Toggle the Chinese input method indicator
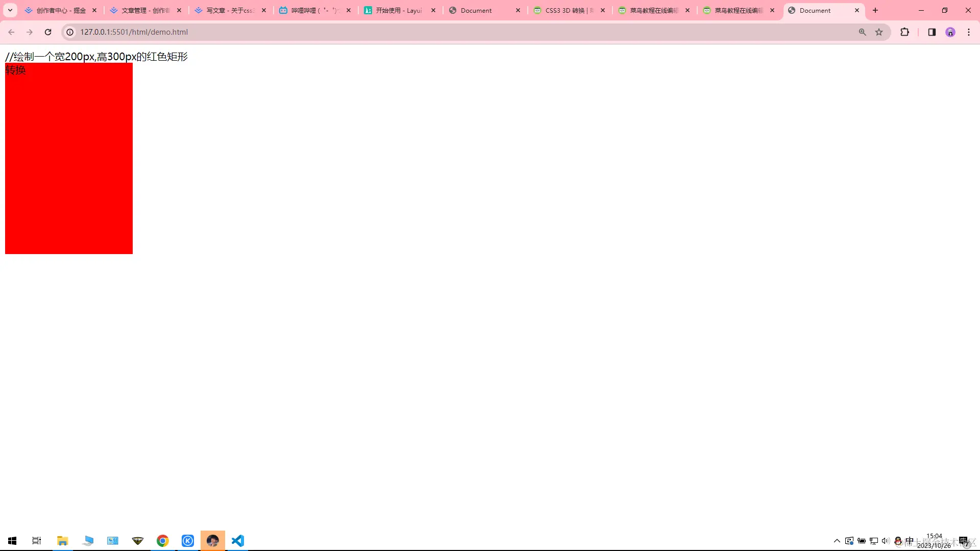980x551 pixels. pyautogui.click(x=910, y=541)
